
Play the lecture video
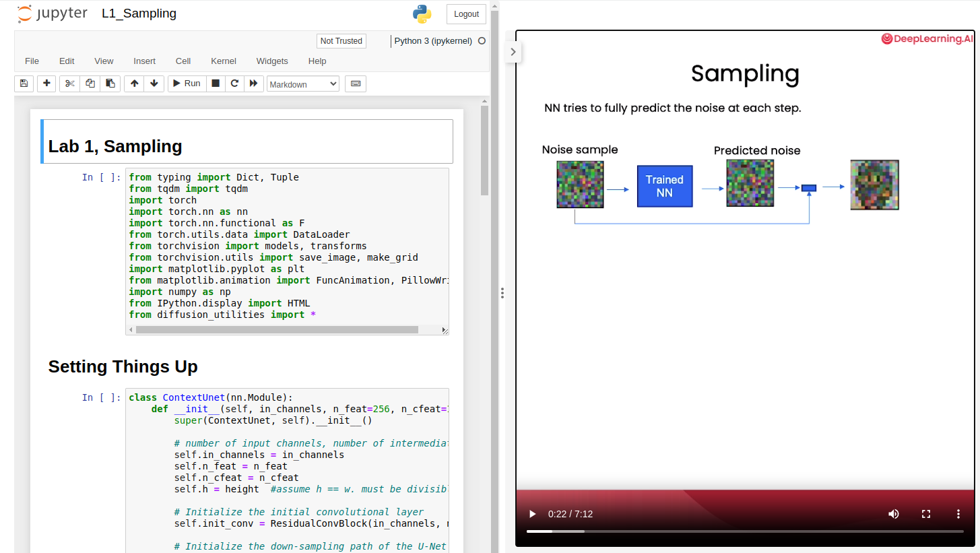532,514
